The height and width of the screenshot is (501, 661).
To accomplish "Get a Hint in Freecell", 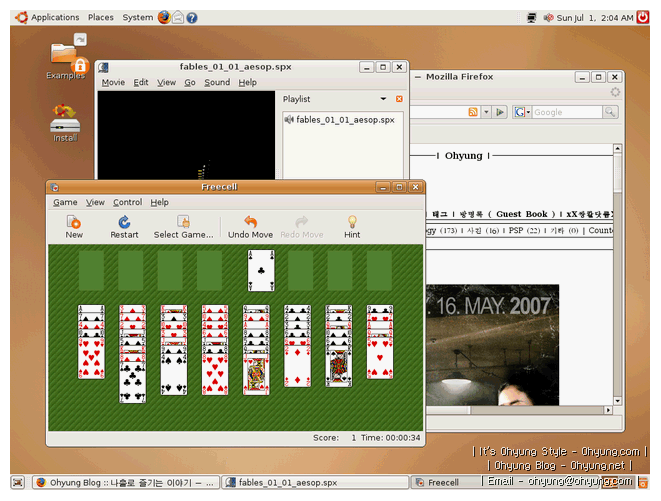I will 352,227.
